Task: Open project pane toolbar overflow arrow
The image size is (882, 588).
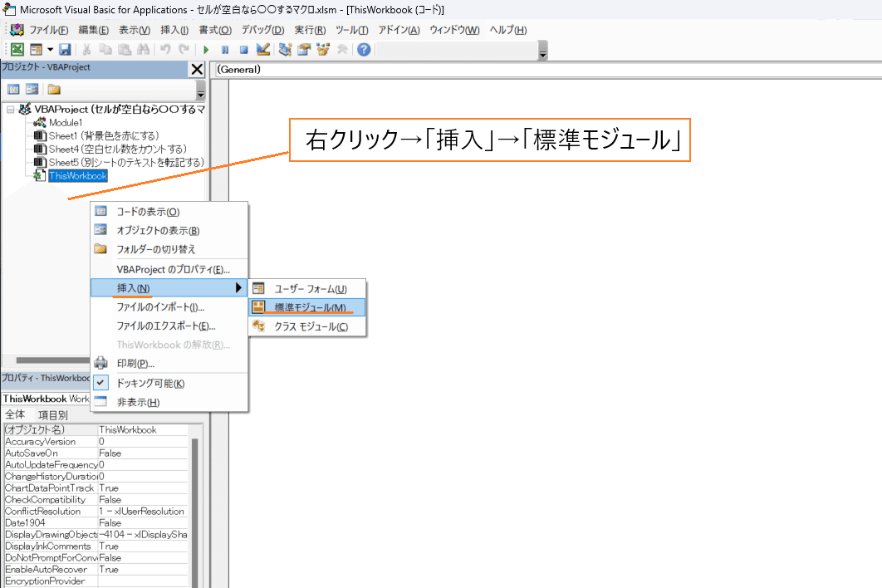Action: pyautogui.click(x=201, y=90)
